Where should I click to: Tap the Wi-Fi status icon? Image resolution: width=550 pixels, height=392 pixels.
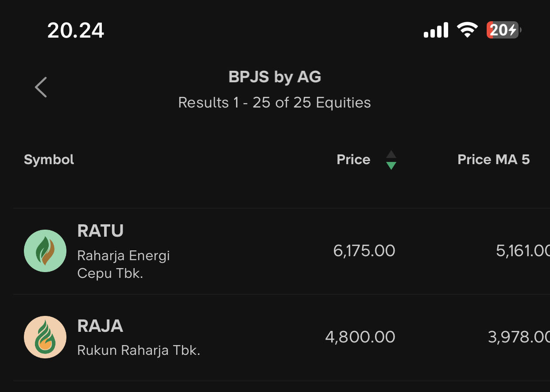(x=467, y=31)
